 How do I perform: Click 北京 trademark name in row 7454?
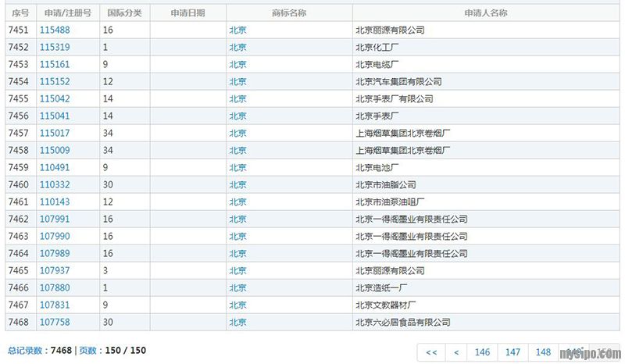237,81
